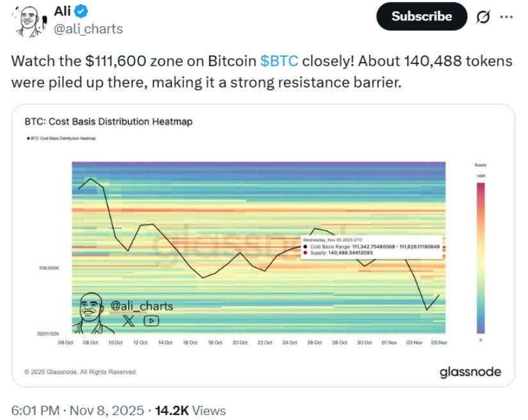The width and height of the screenshot is (528, 420).
Task: Click the 14.2K Views count
Action: pos(198,410)
